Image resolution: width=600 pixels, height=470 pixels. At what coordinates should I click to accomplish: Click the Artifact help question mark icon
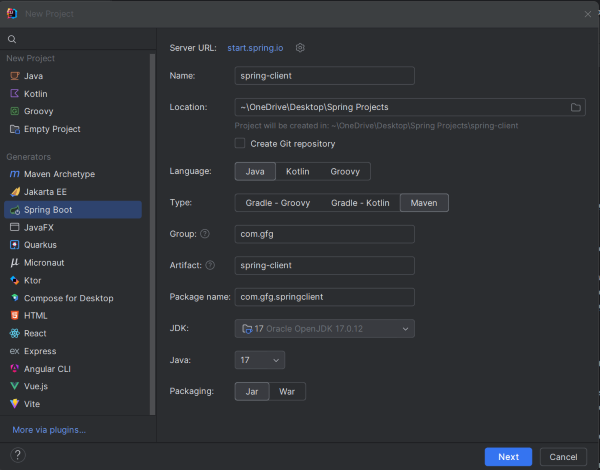[x=210, y=265]
